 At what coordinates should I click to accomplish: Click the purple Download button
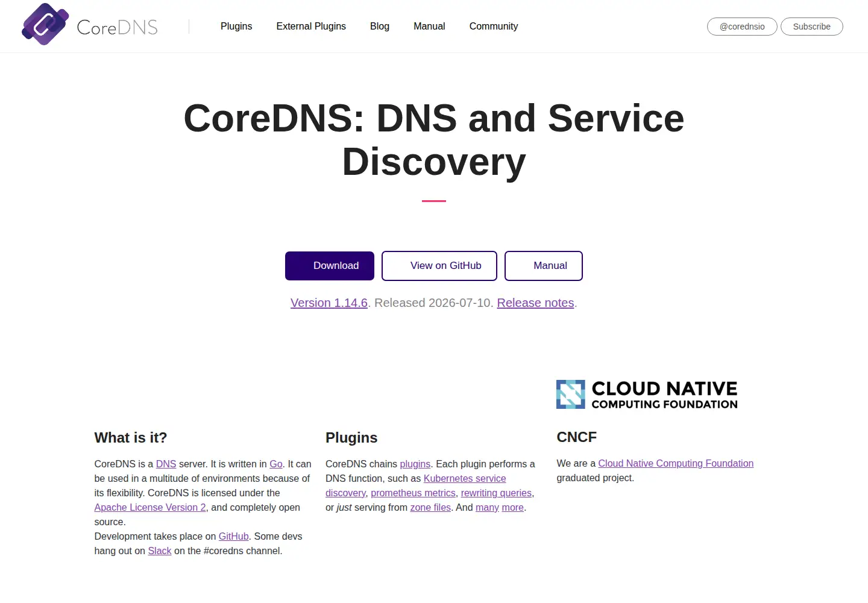coord(330,266)
